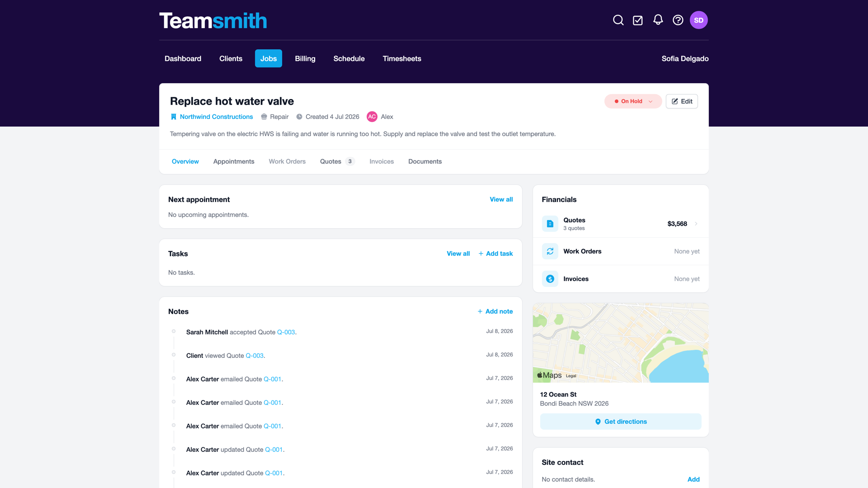
Task: Click the Work Orders refresh icon
Action: [550, 251]
